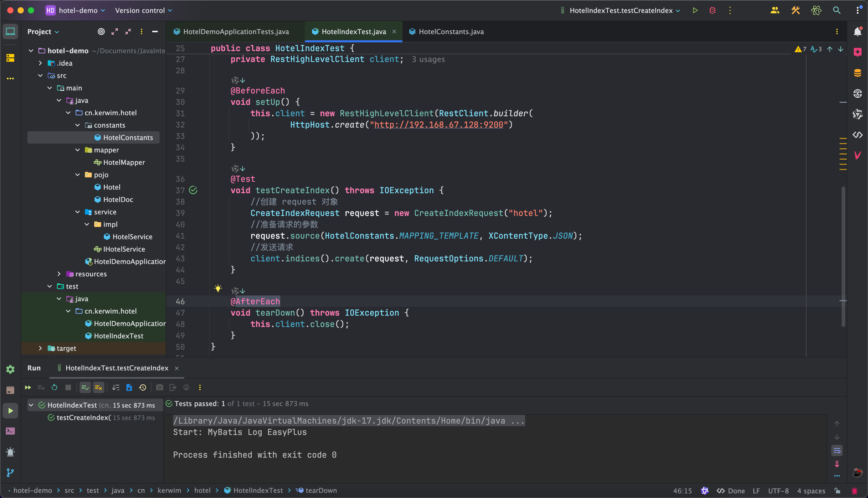The width and height of the screenshot is (868, 498).
Task: Open the run configuration dropdown
Action: pos(620,11)
